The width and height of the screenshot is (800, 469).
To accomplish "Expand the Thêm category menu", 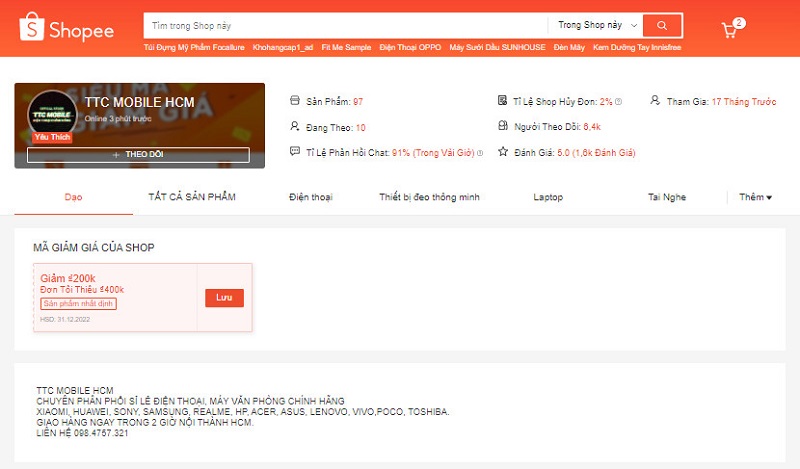I will (755, 197).
